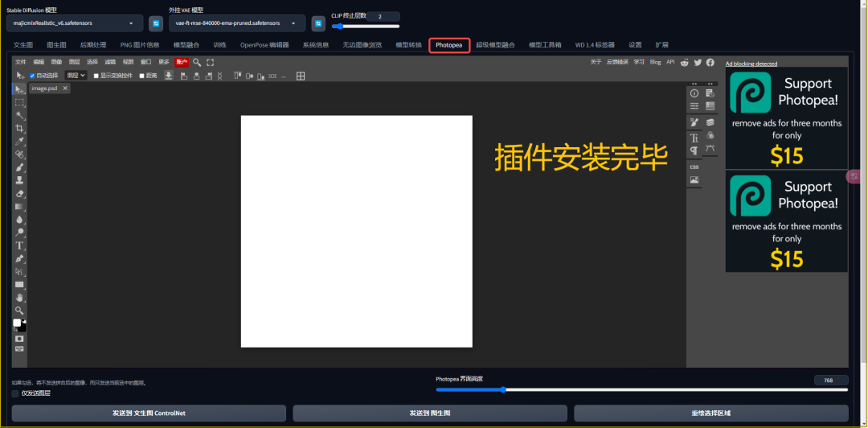Open Photopea Reddit link icon
This screenshot has width=868, height=428.
click(685, 63)
